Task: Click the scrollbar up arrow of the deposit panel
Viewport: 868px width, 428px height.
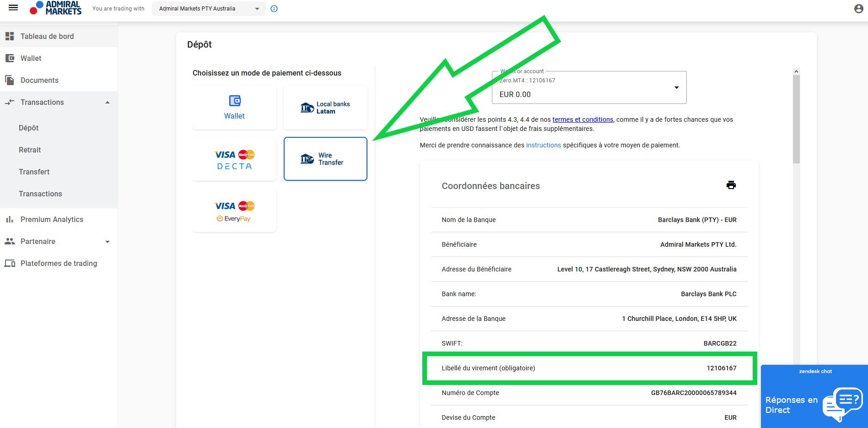Action: 796,71
